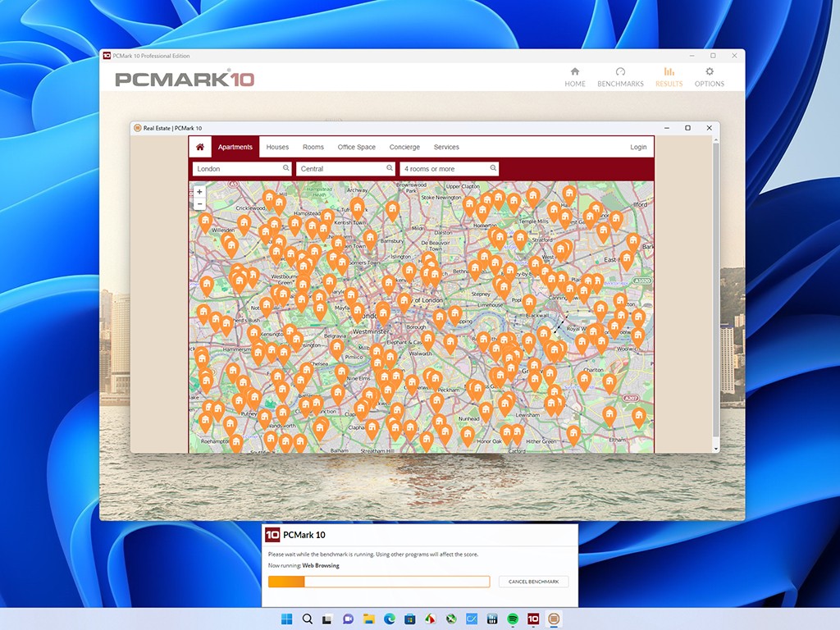Select the Rooms tab
The image size is (840, 630).
[313, 147]
